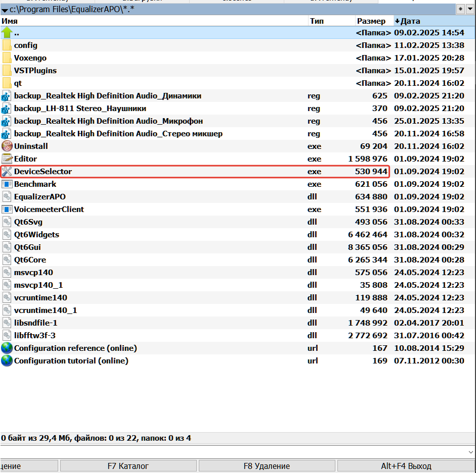Click the msvcp140 dll icon
This screenshot has height=473, width=476.
pos(7,272)
